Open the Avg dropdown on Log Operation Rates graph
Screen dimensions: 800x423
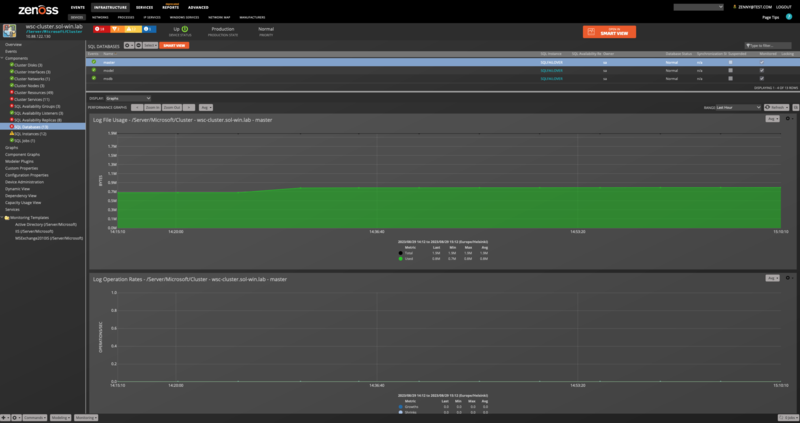click(x=772, y=278)
